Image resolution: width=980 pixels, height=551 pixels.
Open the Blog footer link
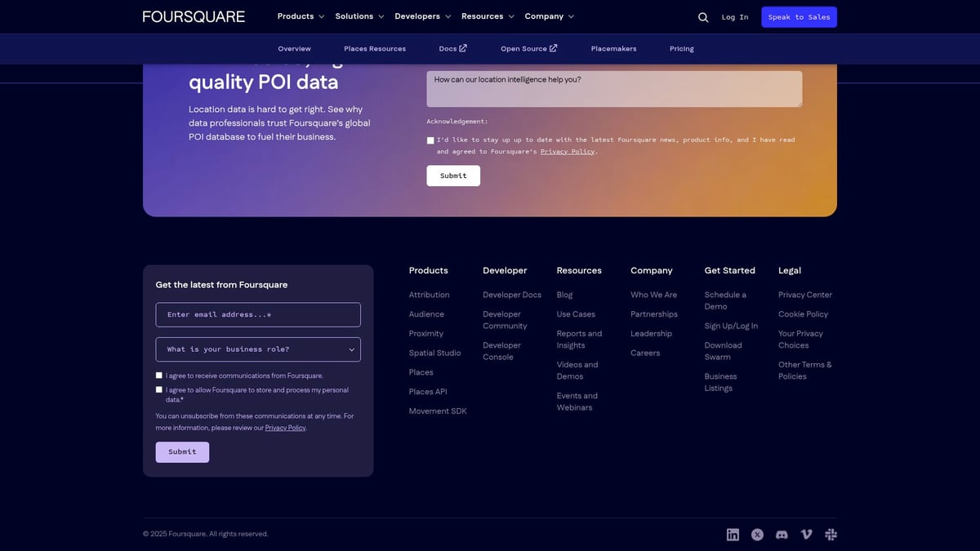click(564, 295)
